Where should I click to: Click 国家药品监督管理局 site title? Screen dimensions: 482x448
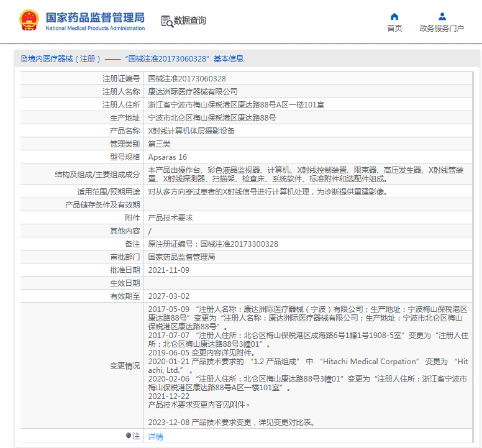[95, 17]
